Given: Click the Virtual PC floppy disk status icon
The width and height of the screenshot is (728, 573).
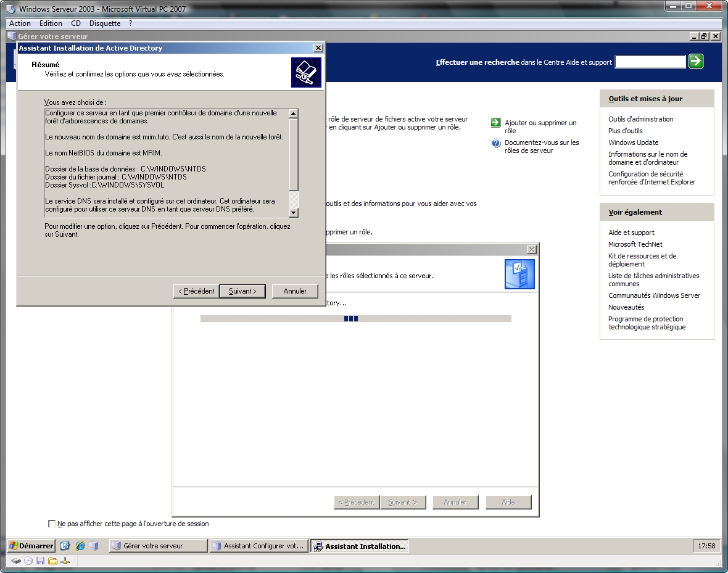Looking at the screenshot, I should [40, 561].
